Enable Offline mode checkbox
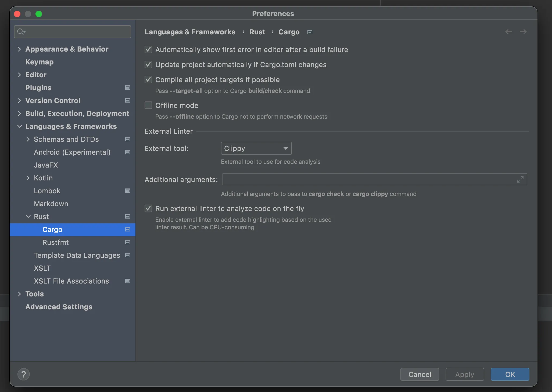The height and width of the screenshot is (392, 552). [148, 106]
